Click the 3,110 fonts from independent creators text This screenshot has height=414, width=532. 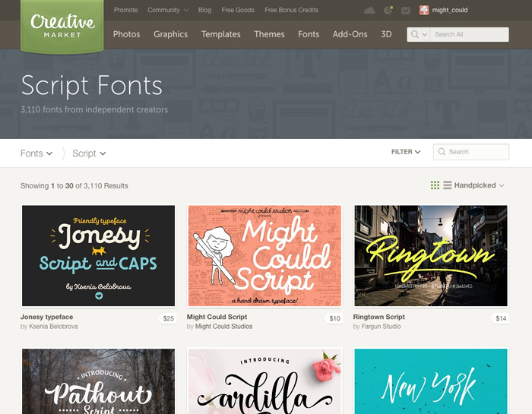pyautogui.click(x=94, y=110)
